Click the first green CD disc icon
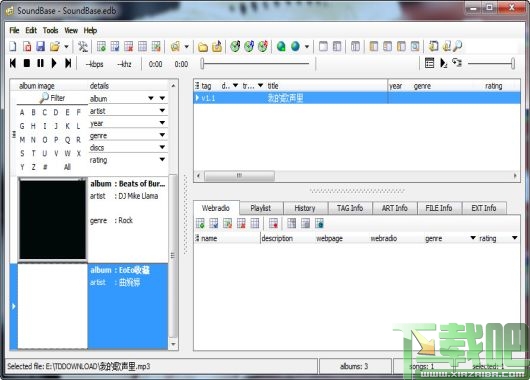 [x=235, y=46]
